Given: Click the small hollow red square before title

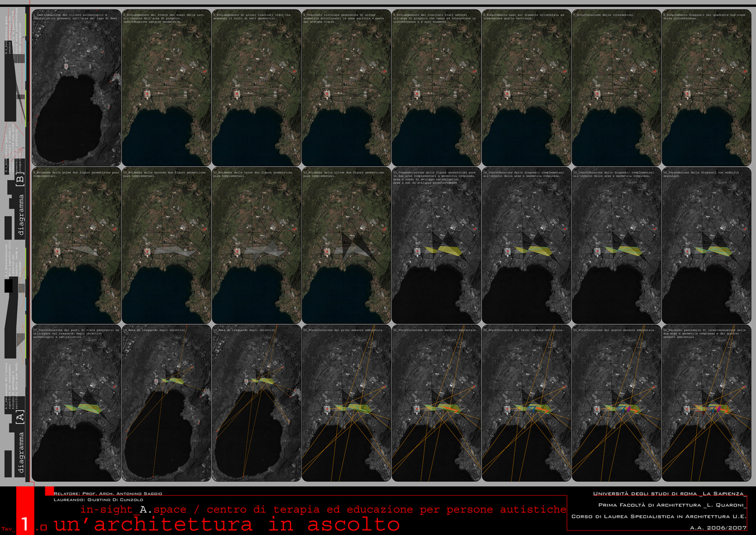Looking at the screenshot, I should pos(44,527).
